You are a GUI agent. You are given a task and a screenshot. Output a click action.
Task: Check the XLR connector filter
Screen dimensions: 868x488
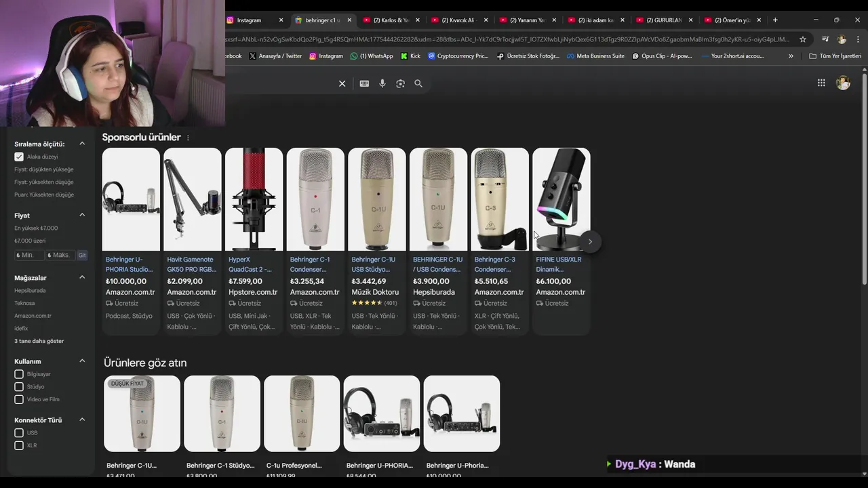[x=19, y=445]
